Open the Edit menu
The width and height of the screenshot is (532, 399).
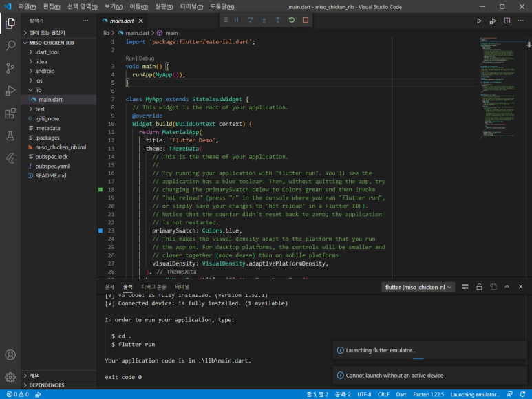(x=52, y=7)
